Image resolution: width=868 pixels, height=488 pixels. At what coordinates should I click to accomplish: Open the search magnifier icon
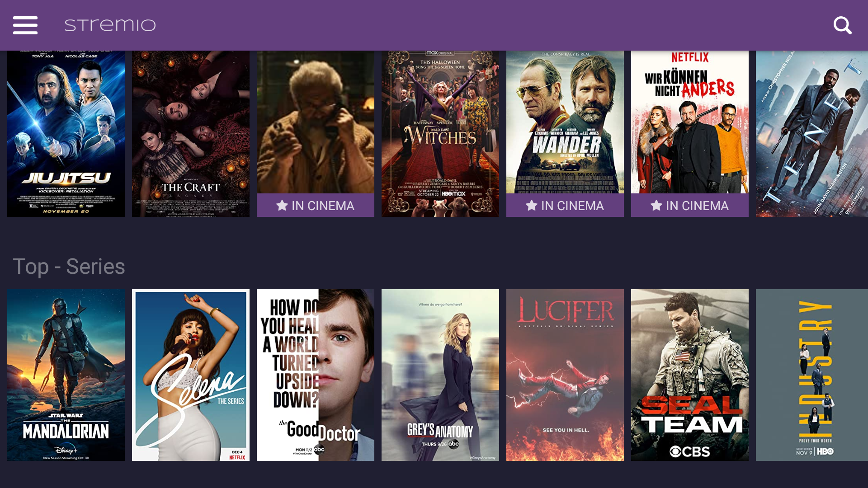tap(842, 25)
